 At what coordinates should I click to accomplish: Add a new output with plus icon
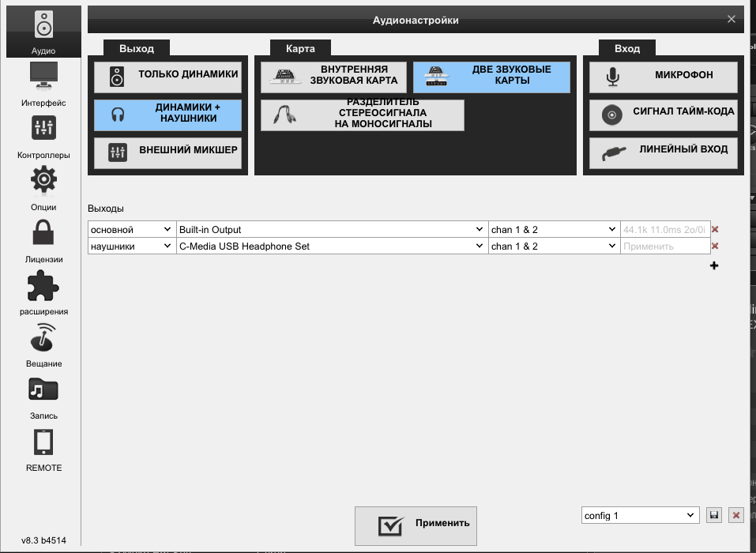tap(714, 266)
